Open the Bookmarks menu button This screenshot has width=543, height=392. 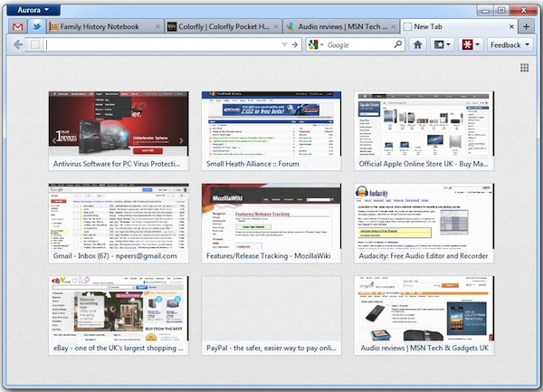[x=442, y=44]
